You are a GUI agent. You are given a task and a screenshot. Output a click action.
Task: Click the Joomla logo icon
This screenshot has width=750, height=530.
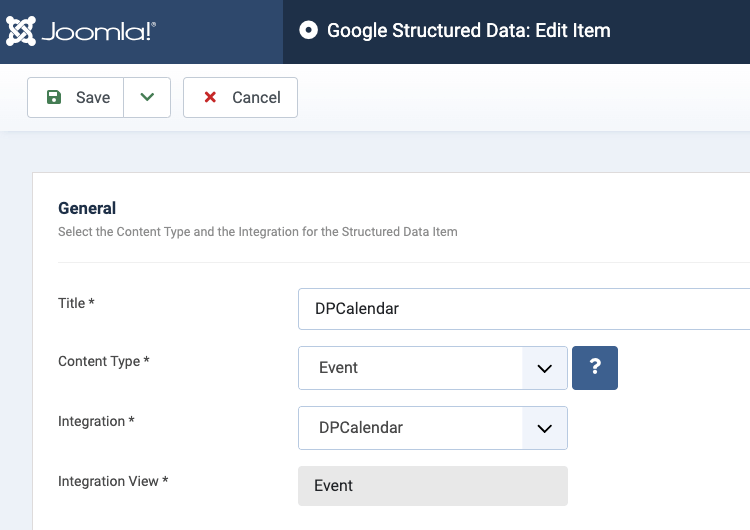tap(21, 31)
